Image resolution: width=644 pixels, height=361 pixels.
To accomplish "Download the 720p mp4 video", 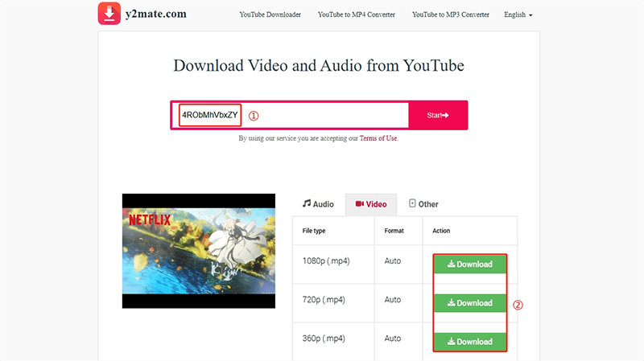I will click(470, 303).
